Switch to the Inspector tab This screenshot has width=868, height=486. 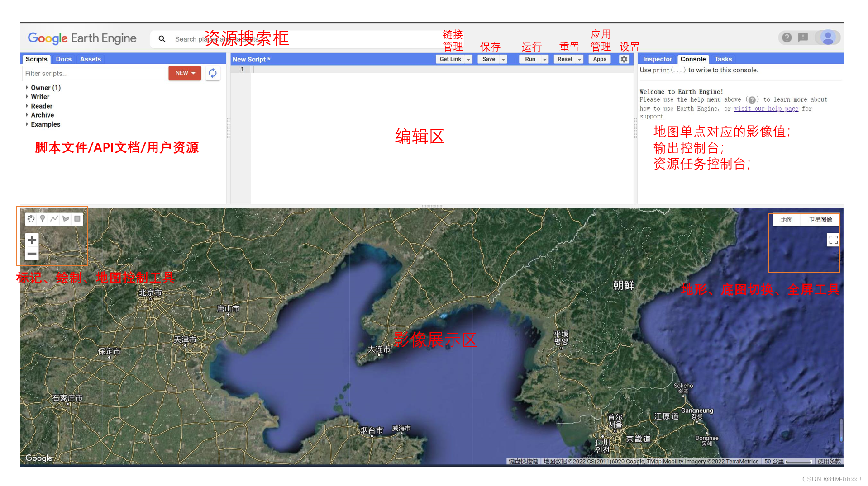pos(657,59)
